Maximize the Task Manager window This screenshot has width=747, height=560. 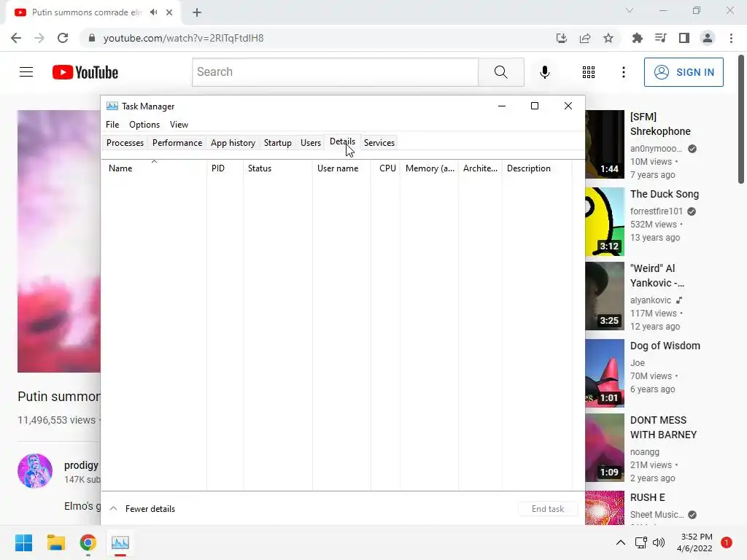pyautogui.click(x=535, y=106)
